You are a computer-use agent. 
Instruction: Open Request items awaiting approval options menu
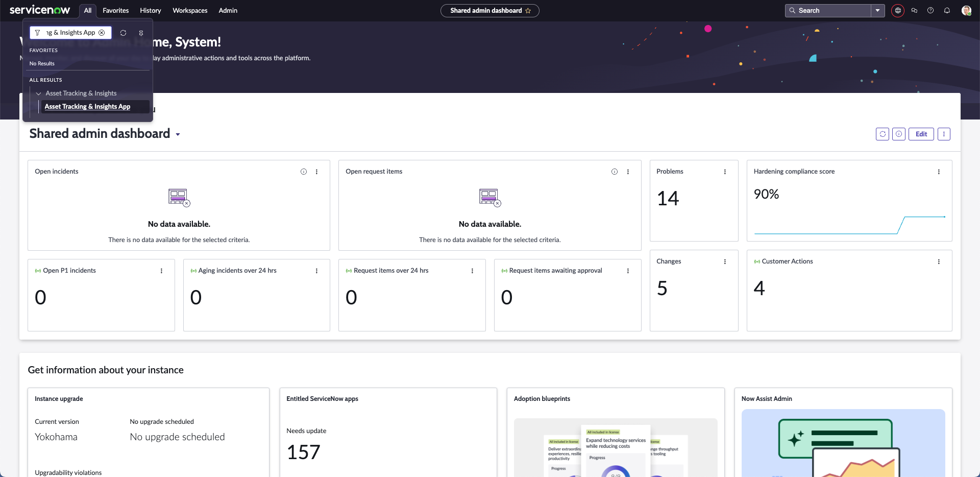point(628,271)
